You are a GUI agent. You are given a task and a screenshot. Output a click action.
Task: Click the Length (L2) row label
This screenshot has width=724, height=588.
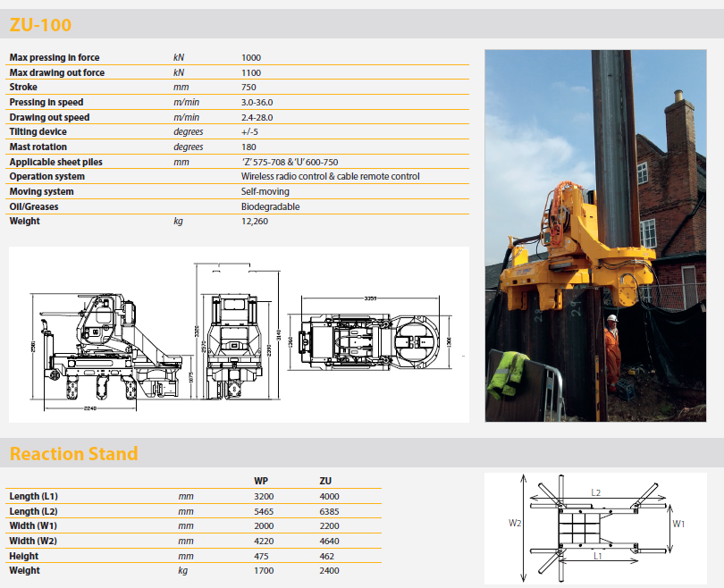(34, 511)
